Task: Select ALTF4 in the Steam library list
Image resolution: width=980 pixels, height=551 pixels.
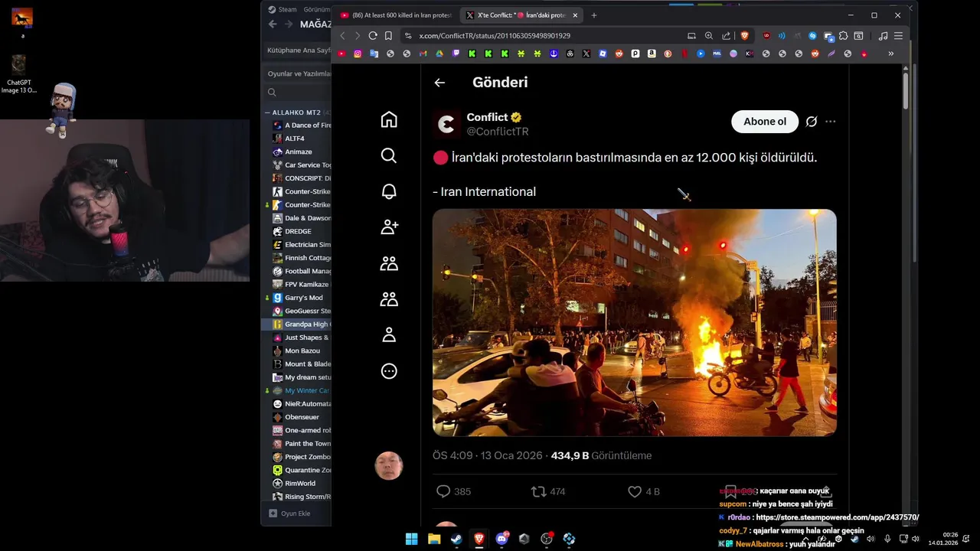Action: point(294,139)
